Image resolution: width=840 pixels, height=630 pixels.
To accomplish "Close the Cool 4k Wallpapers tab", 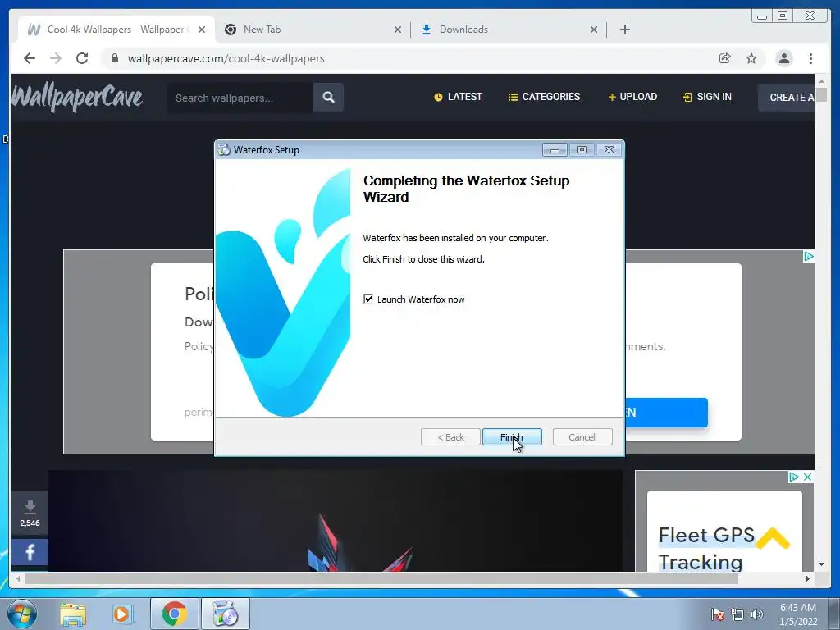I will tap(202, 30).
